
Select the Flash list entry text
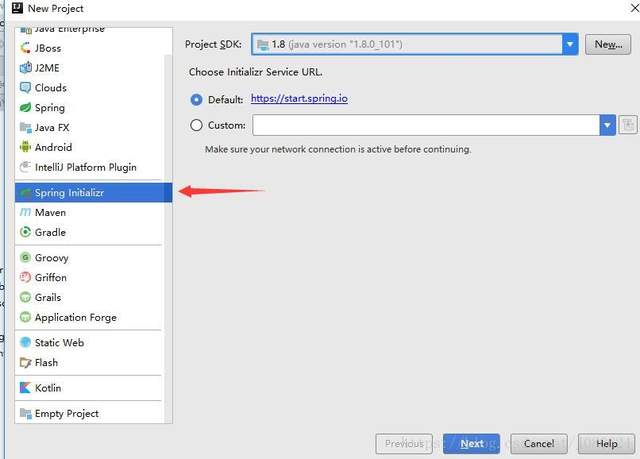47,362
